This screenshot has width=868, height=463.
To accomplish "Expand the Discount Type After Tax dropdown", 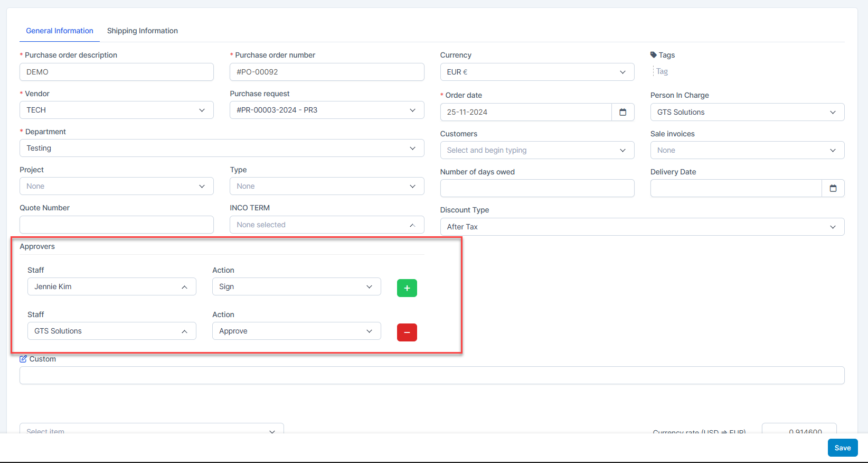I will click(641, 227).
